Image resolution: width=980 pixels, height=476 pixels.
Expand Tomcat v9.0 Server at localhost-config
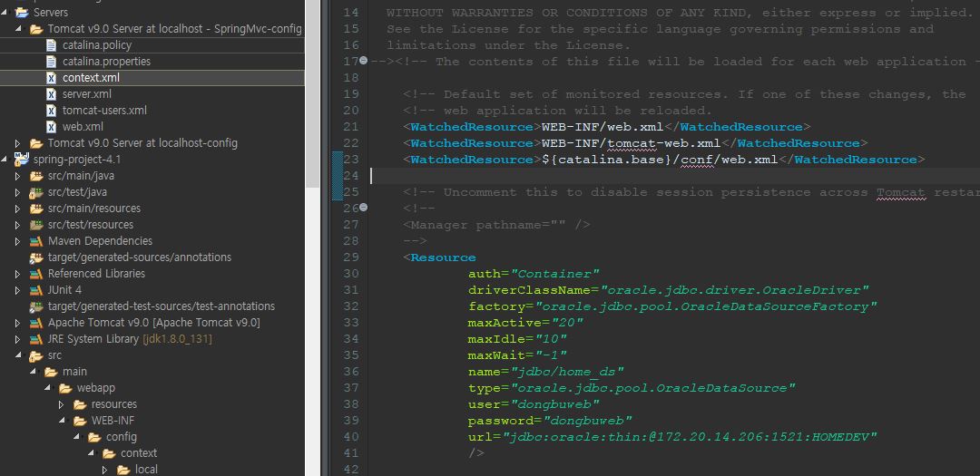coord(18,143)
